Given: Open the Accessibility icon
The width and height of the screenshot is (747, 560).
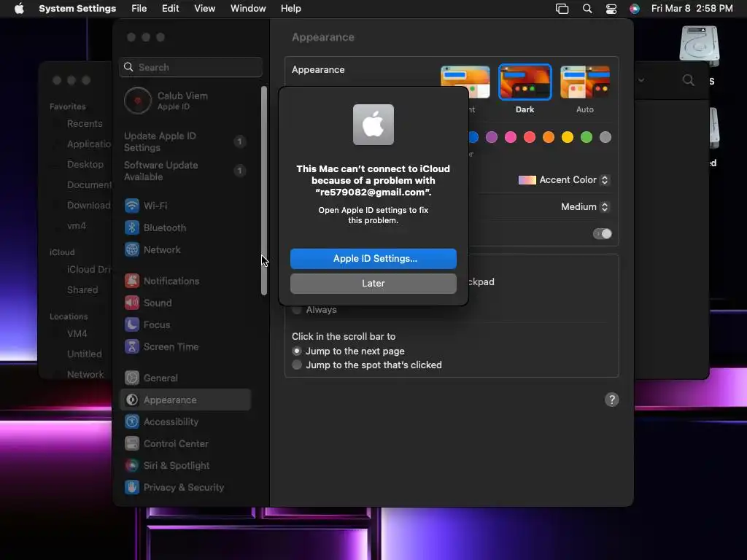Looking at the screenshot, I should point(132,422).
